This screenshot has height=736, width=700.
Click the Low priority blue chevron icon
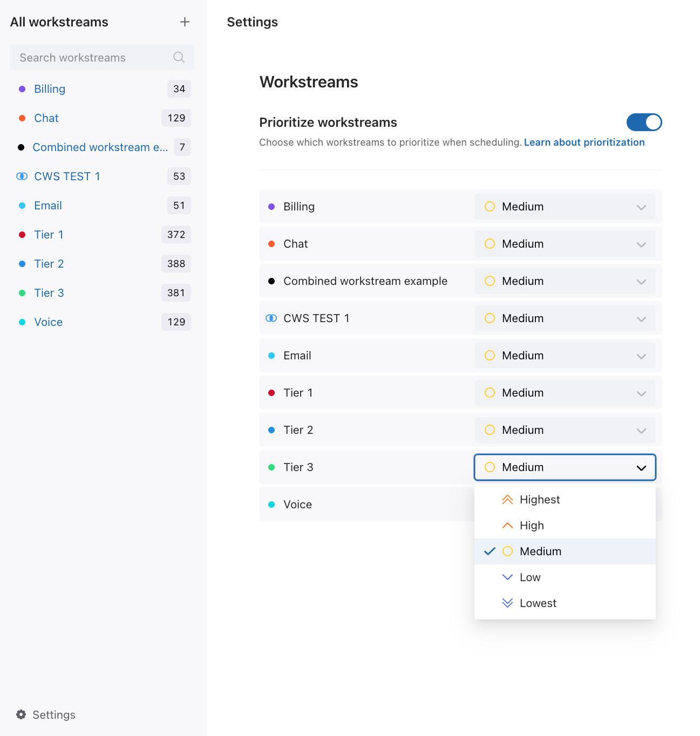coord(507,577)
